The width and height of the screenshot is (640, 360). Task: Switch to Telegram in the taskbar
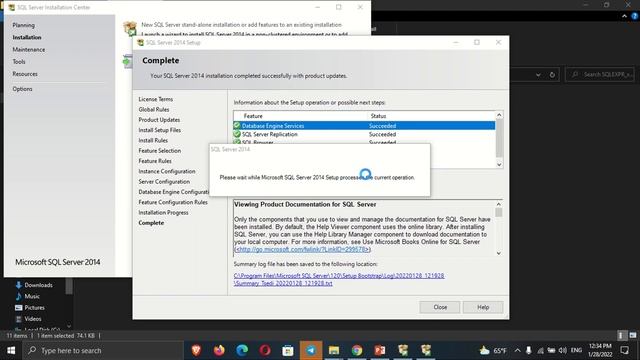(311, 350)
